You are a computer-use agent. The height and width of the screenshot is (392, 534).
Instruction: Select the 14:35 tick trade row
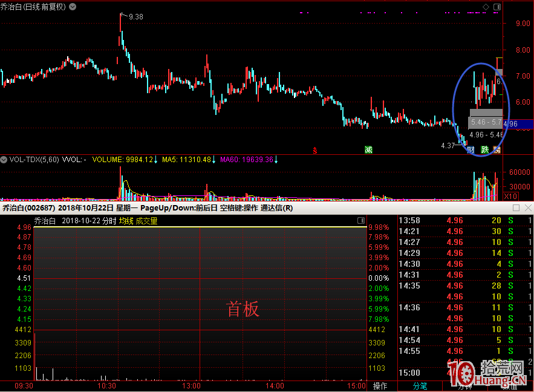465,286
